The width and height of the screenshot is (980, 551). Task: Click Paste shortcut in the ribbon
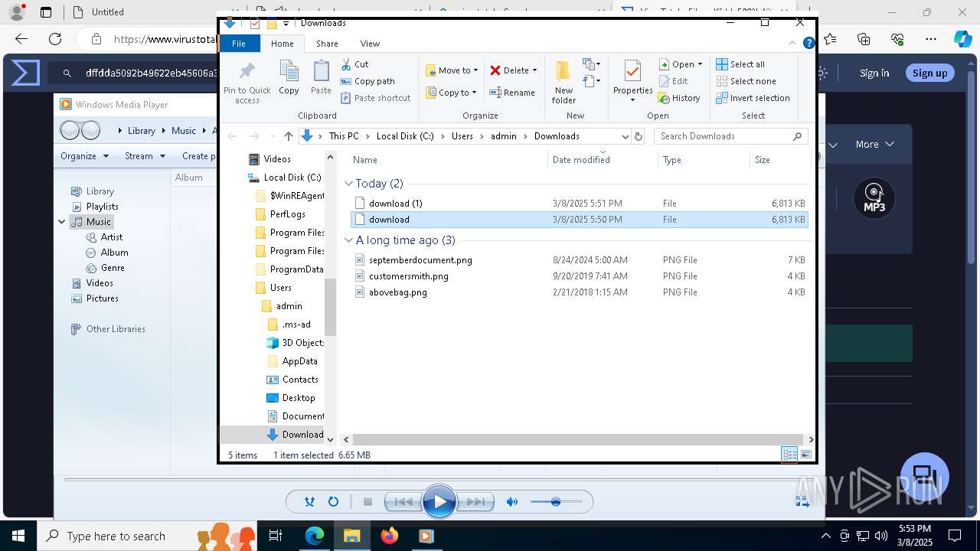[375, 98]
